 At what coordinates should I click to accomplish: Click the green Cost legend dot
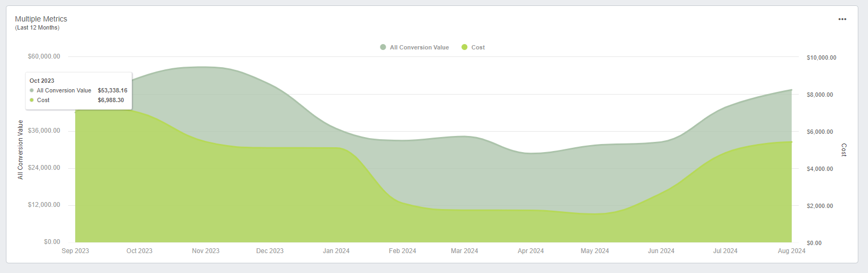pos(465,47)
